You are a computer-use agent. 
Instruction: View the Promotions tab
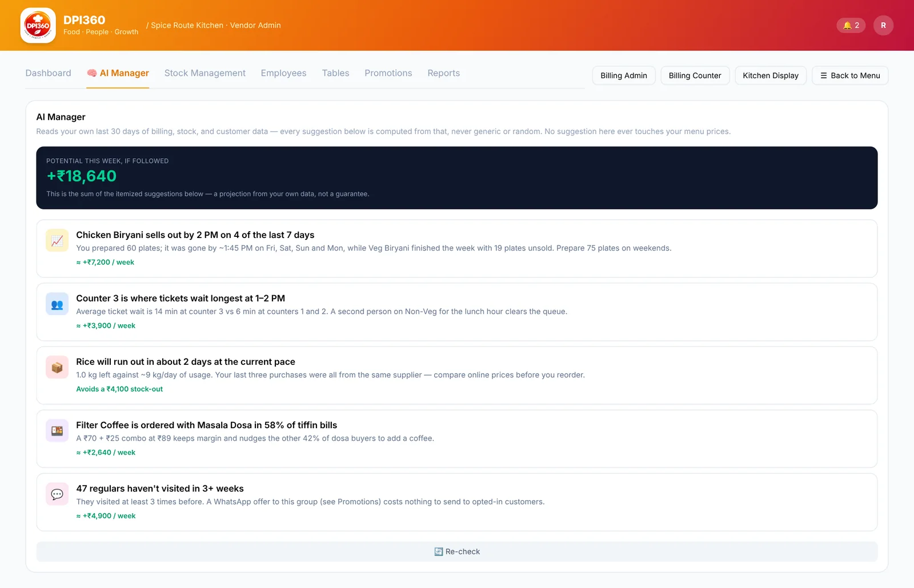(388, 73)
